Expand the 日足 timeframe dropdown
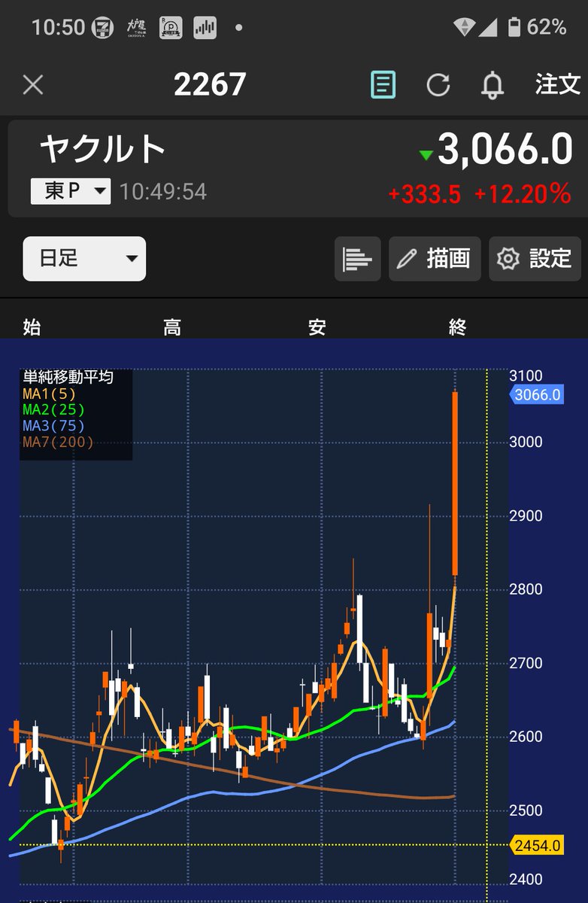 tap(84, 259)
